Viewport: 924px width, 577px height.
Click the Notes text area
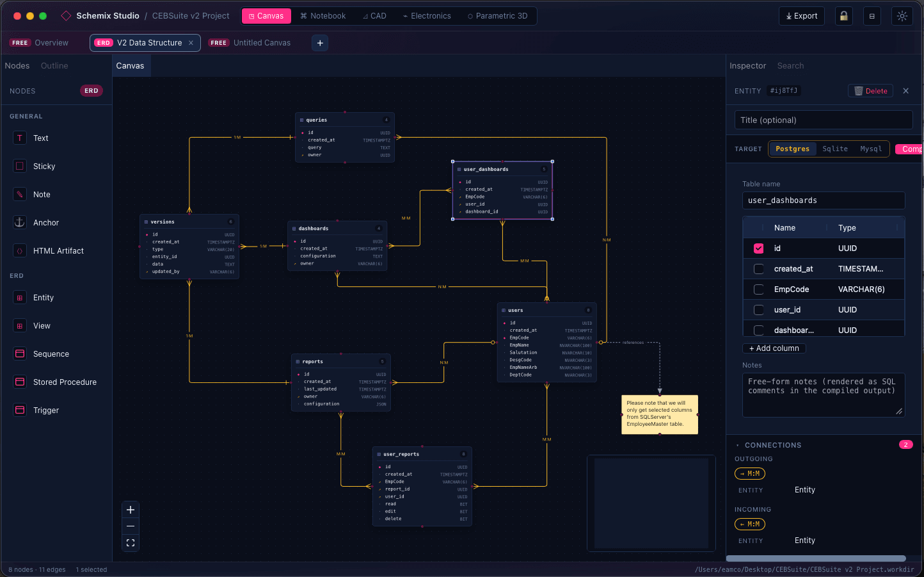point(824,395)
